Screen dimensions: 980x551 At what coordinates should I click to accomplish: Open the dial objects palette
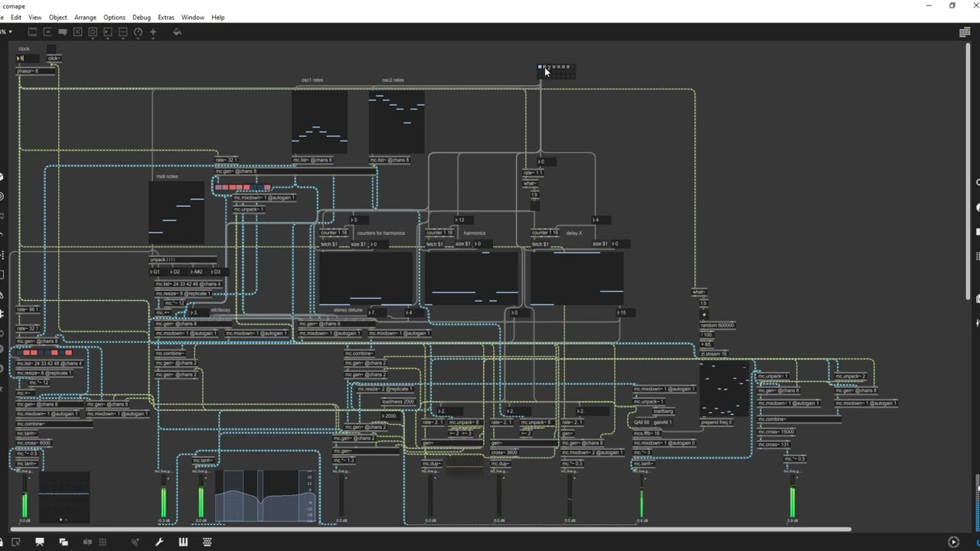click(138, 32)
